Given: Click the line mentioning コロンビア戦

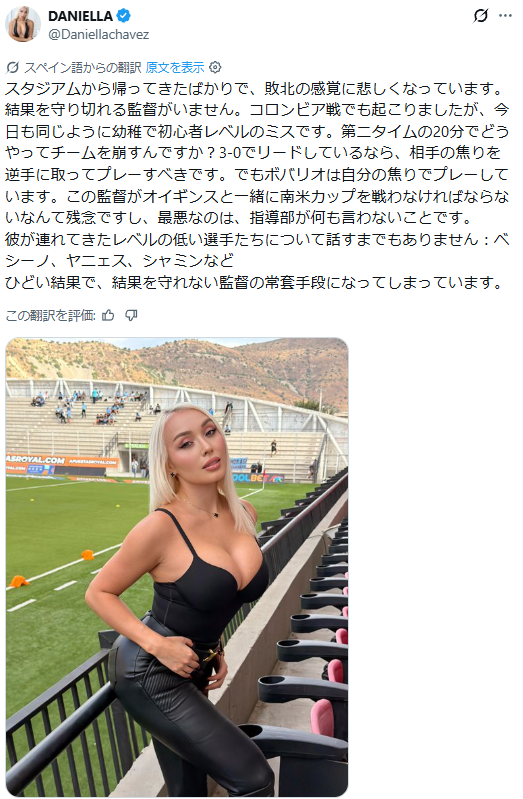Looking at the screenshot, I should (x=257, y=110).
